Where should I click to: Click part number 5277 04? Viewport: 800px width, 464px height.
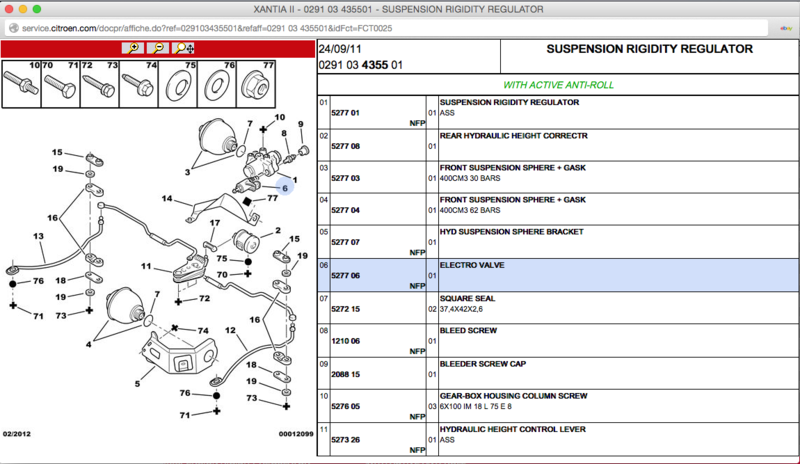coord(345,210)
